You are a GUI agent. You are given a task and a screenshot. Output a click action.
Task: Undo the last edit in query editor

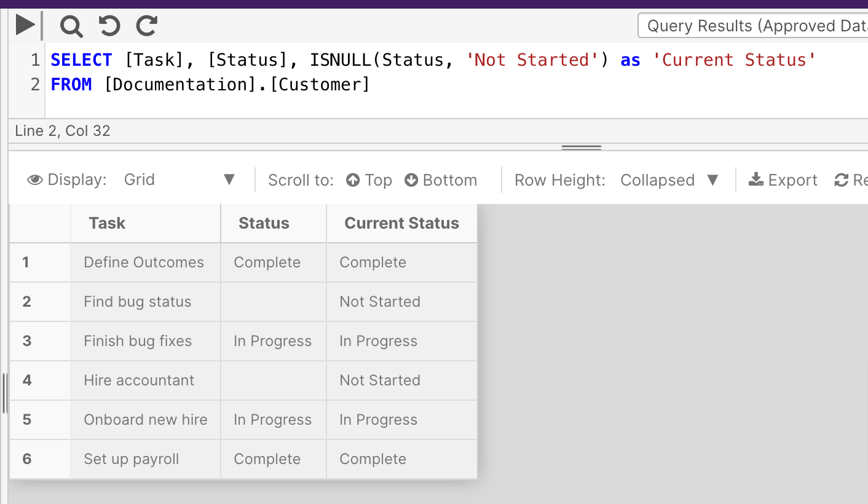[x=109, y=26]
